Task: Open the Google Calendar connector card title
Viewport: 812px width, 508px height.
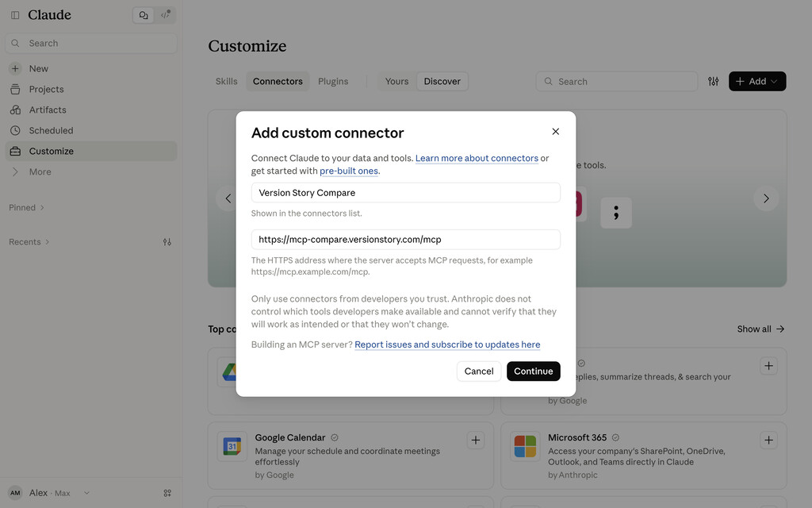Action: pos(290,438)
